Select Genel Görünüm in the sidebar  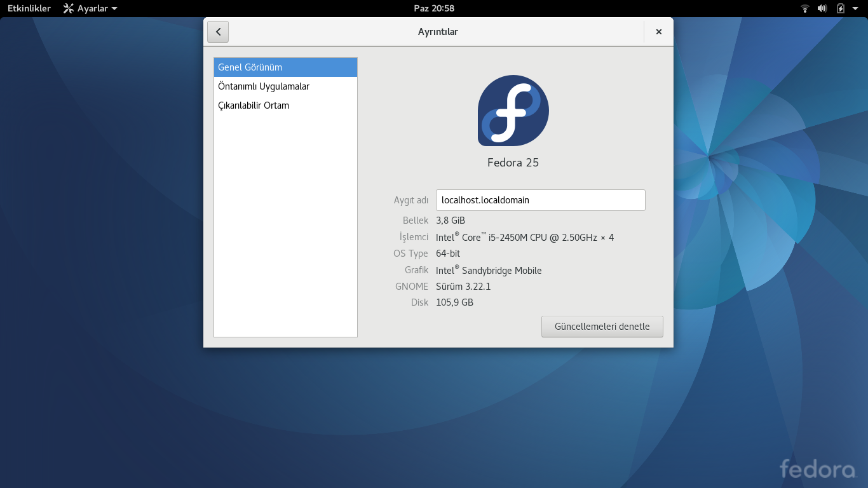(x=285, y=67)
